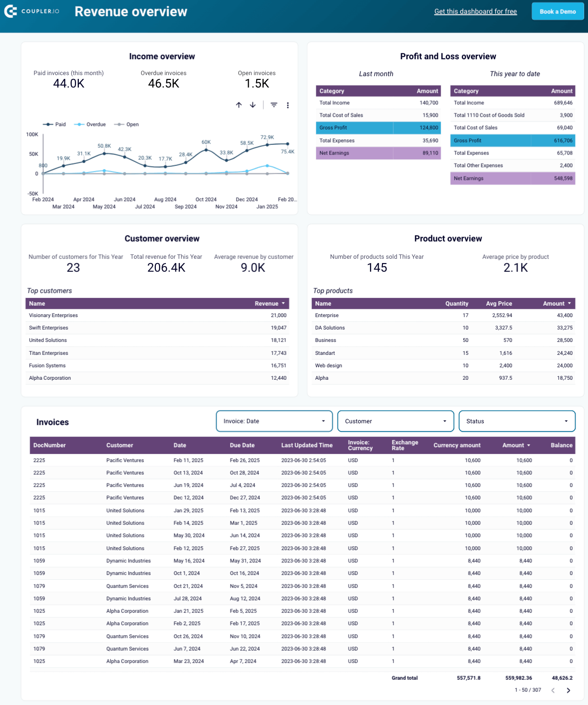Screen dimensions: 588x705
Task: Click the drill down arrow icon
Action: pyautogui.click(x=253, y=105)
